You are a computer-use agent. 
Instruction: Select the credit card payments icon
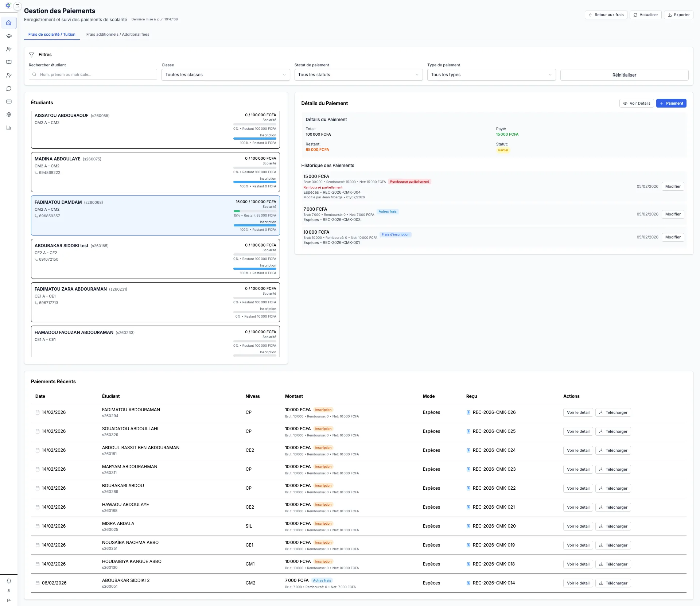[9, 101]
